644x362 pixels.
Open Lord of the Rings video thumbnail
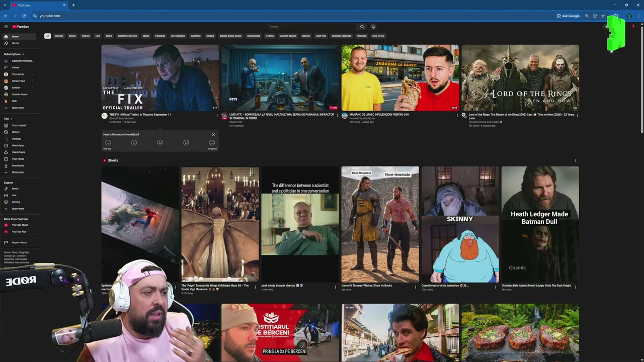520,78
